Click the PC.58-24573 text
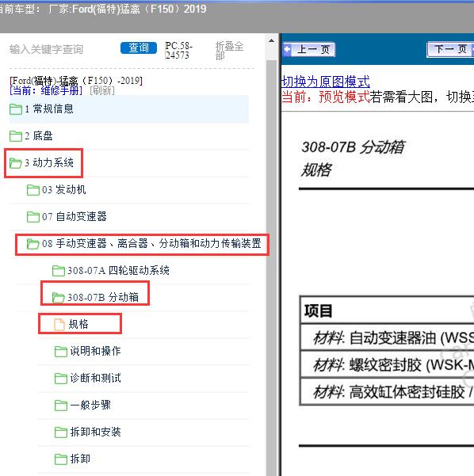474x476 pixels. point(179,51)
